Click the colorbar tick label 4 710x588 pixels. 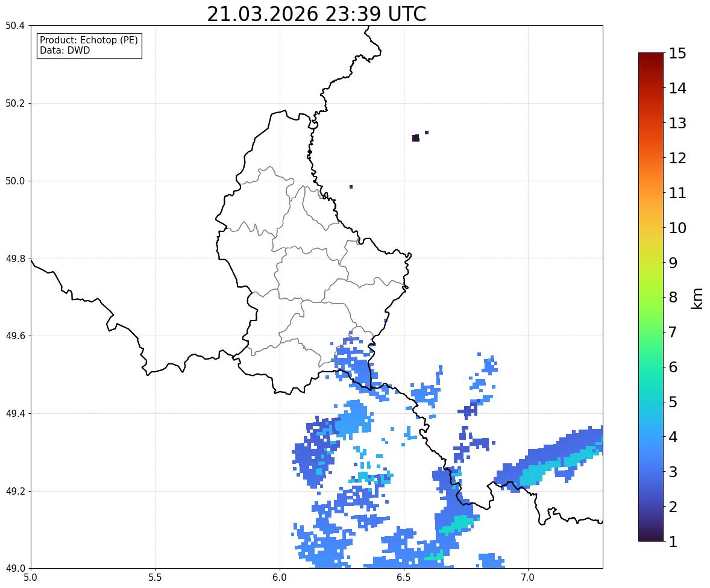click(673, 437)
